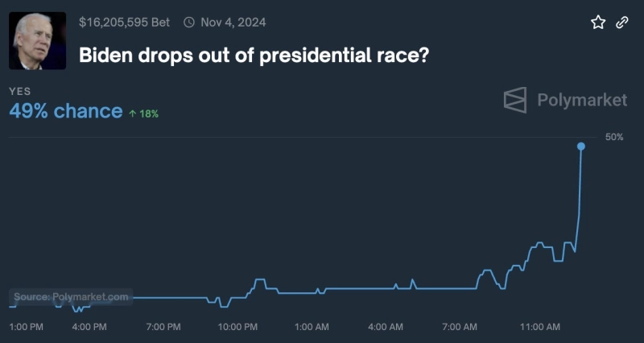
Task: Click the 49% chance text
Action: coord(65,111)
